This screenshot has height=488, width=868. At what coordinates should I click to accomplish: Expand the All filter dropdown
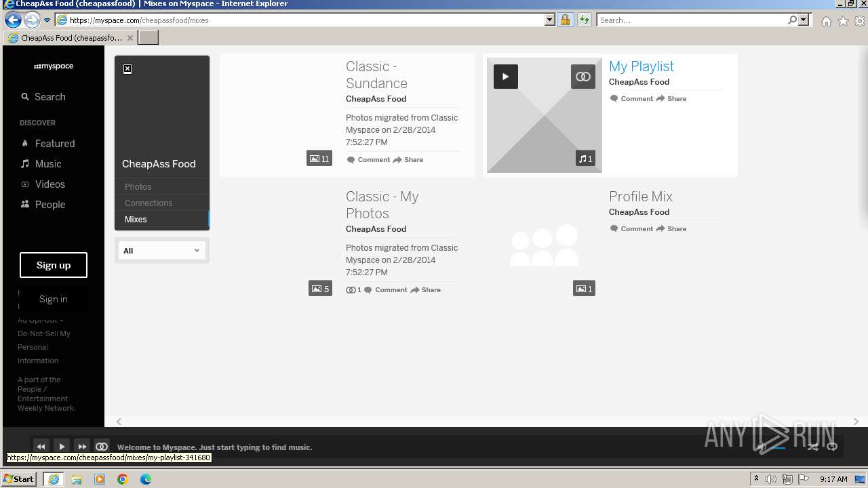[162, 251]
